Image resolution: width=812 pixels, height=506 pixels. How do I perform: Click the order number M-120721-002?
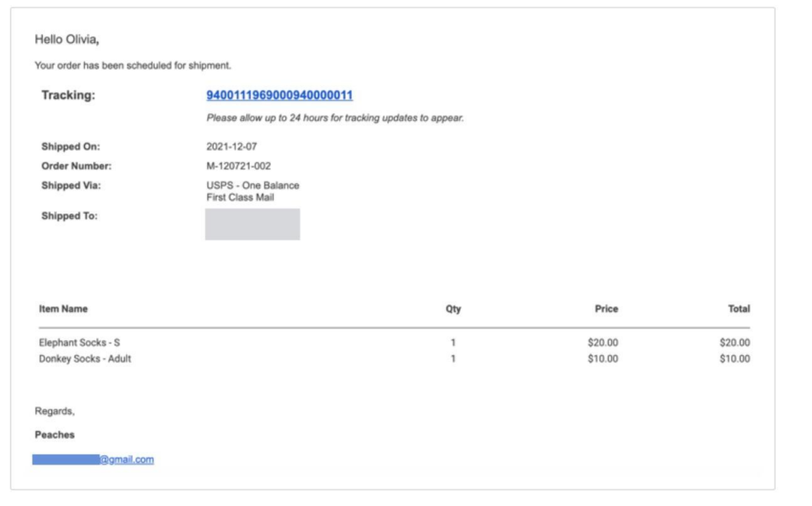coord(239,167)
